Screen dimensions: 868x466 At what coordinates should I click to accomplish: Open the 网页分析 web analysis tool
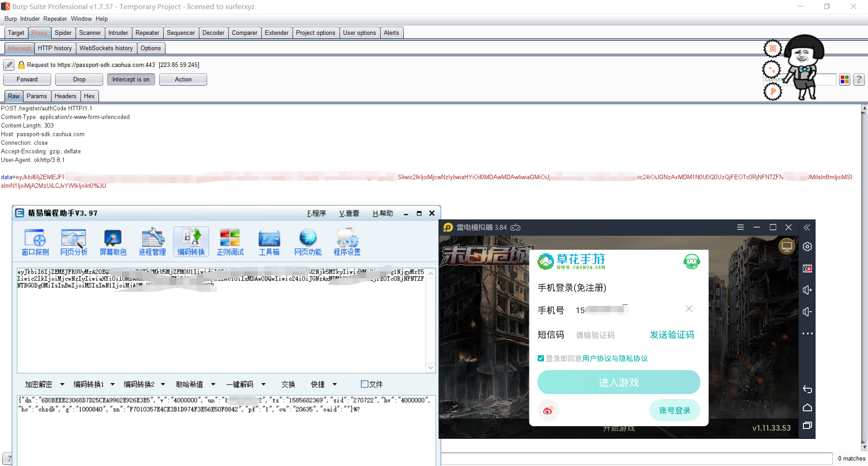click(74, 242)
